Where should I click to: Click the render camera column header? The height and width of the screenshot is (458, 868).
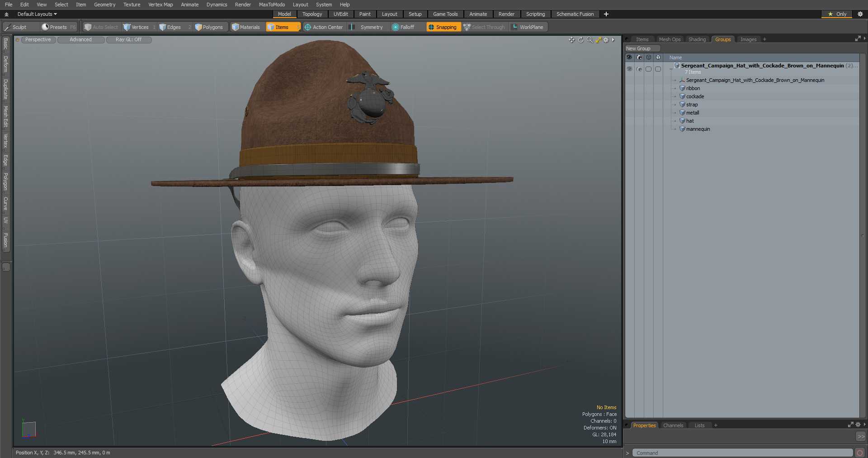(639, 57)
